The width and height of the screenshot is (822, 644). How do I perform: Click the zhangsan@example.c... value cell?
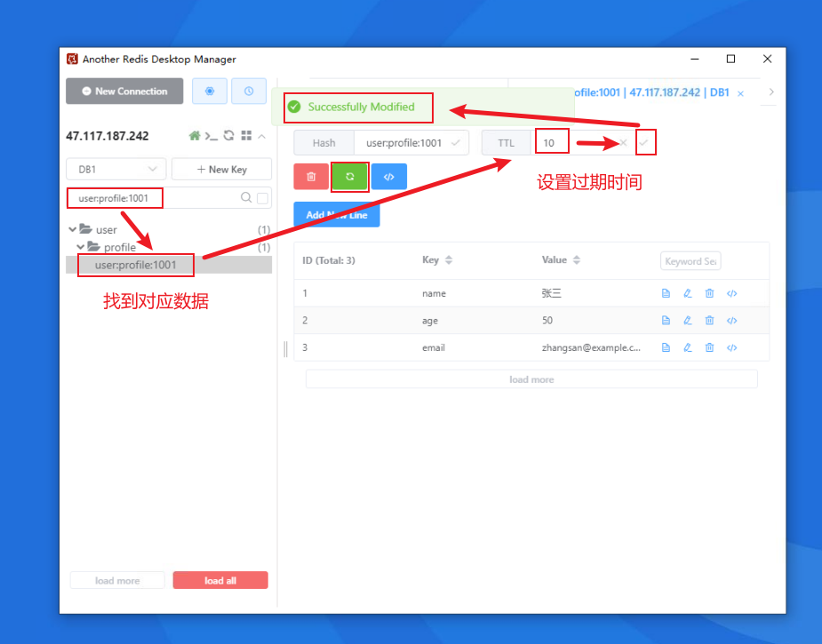[591, 347]
